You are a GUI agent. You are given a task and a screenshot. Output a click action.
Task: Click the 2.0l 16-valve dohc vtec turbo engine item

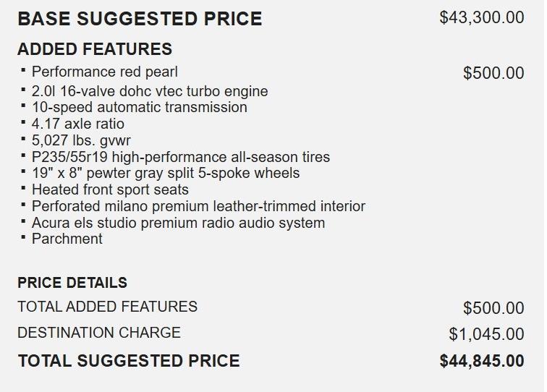tap(150, 91)
